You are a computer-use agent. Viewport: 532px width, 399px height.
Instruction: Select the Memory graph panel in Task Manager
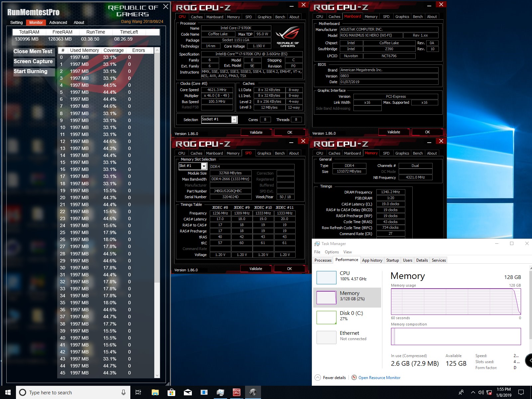pyautogui.click(x=347, y=297)
